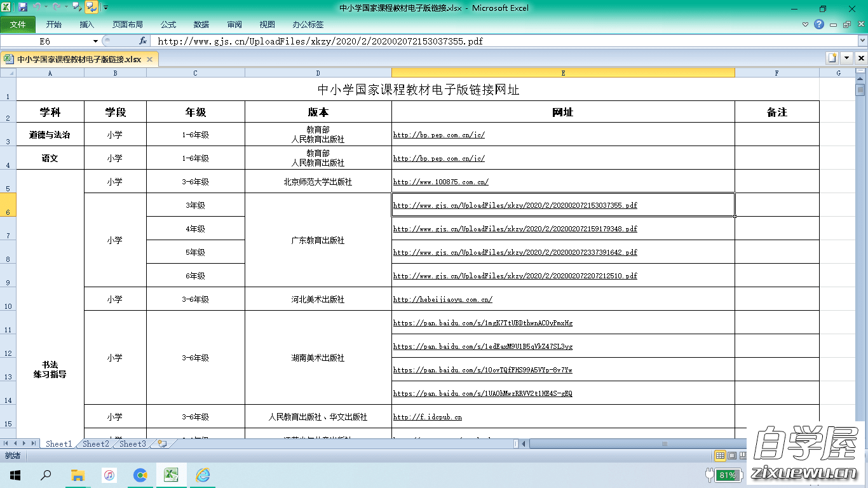Image resolution: width=868 pixels, height=488 pixels.
Task: Switch to the 办公标签 ribbon tab
Action: point(308,24)
